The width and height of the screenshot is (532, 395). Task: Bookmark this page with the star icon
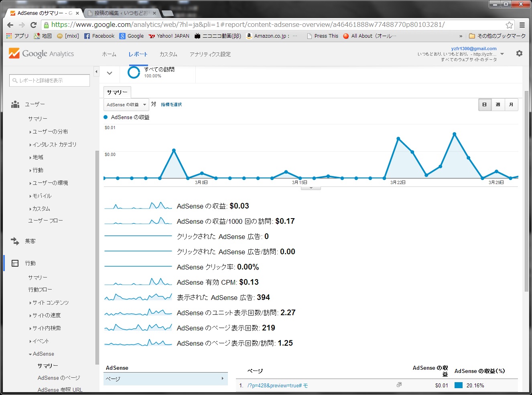point(509,25)
